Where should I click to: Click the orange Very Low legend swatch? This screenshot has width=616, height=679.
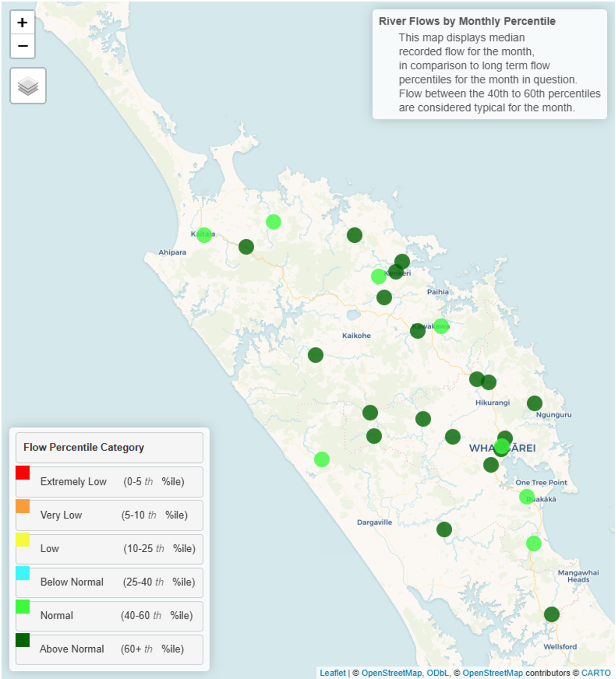pos(23,506)
